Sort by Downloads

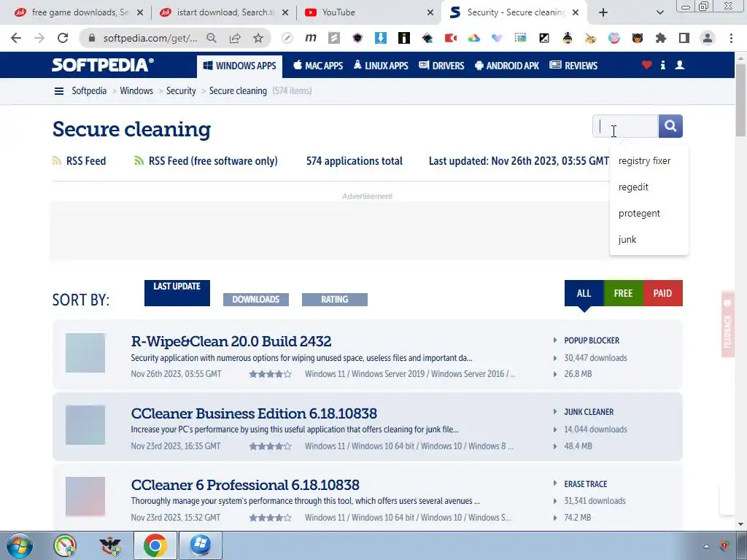click(256, 300)
